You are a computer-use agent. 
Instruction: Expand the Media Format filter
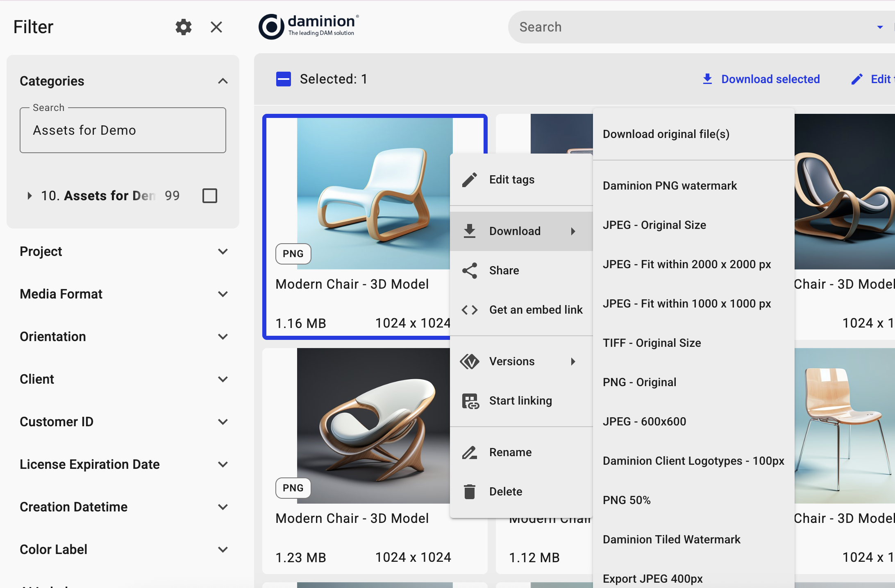(x=223, y=294)
